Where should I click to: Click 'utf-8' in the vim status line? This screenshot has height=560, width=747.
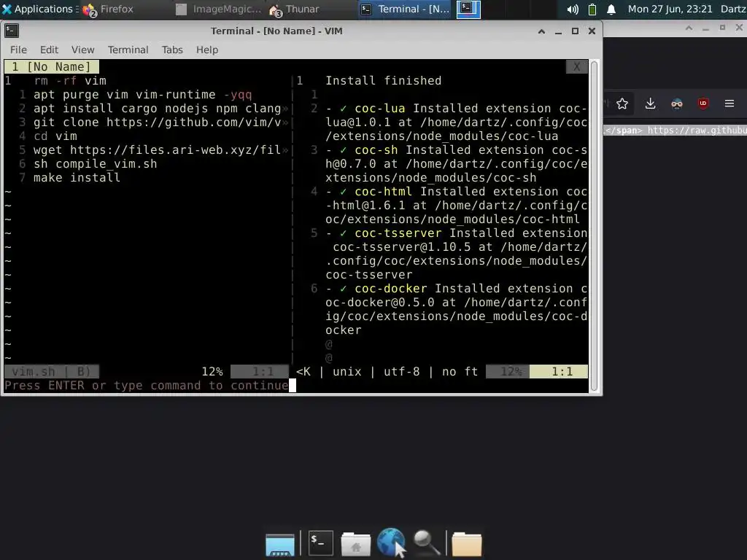click(402, 371)
